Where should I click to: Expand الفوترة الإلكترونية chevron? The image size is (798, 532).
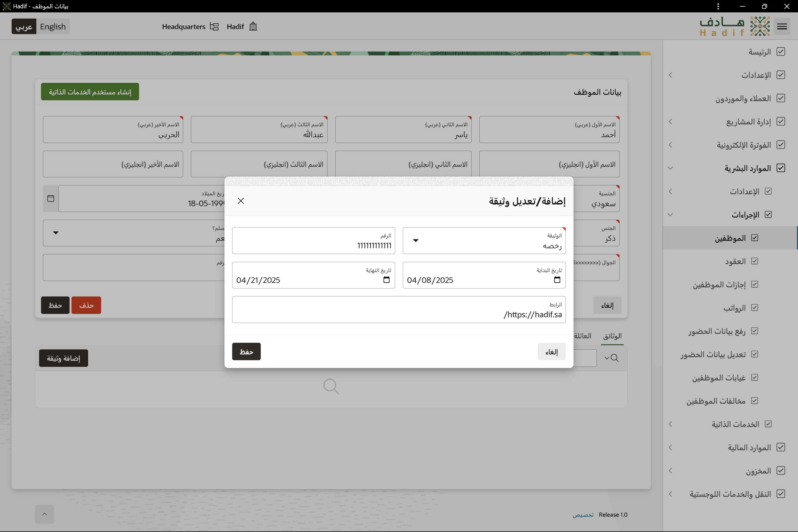670,145
